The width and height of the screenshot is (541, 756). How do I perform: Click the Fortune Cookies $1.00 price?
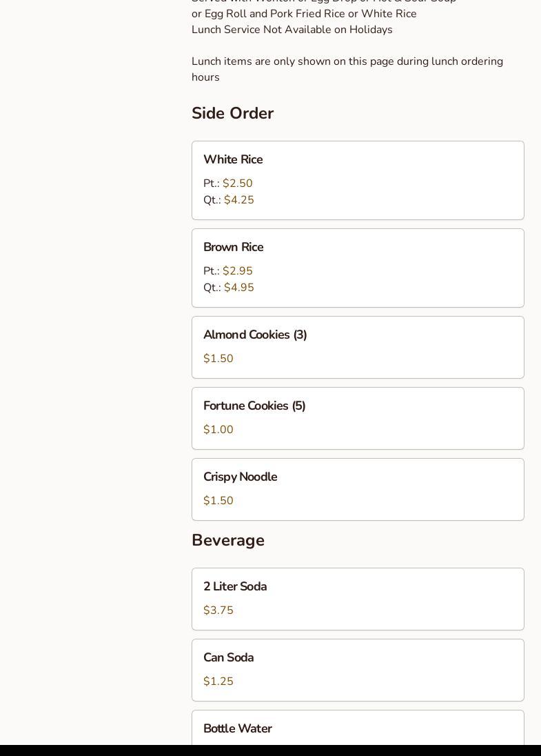218,430
